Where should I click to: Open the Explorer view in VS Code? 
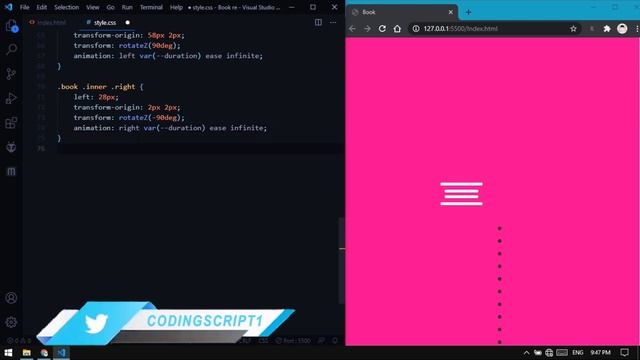click(x=11, y=26)
